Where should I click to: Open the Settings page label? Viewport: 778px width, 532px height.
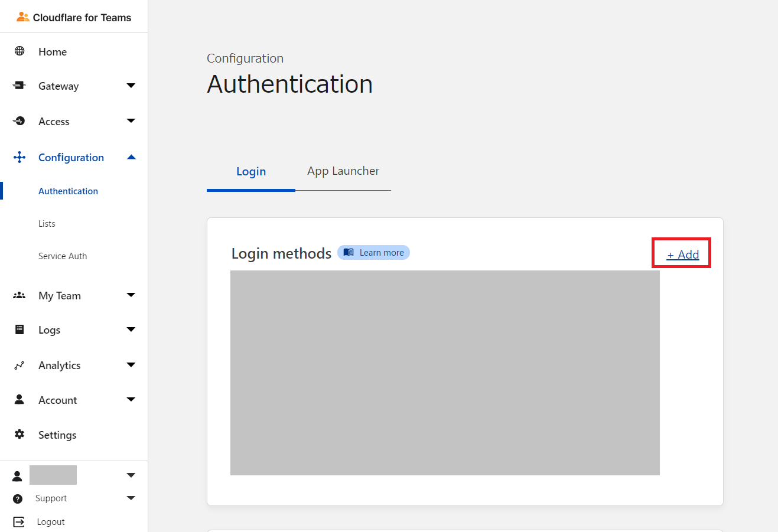click(x=57, y=435)
